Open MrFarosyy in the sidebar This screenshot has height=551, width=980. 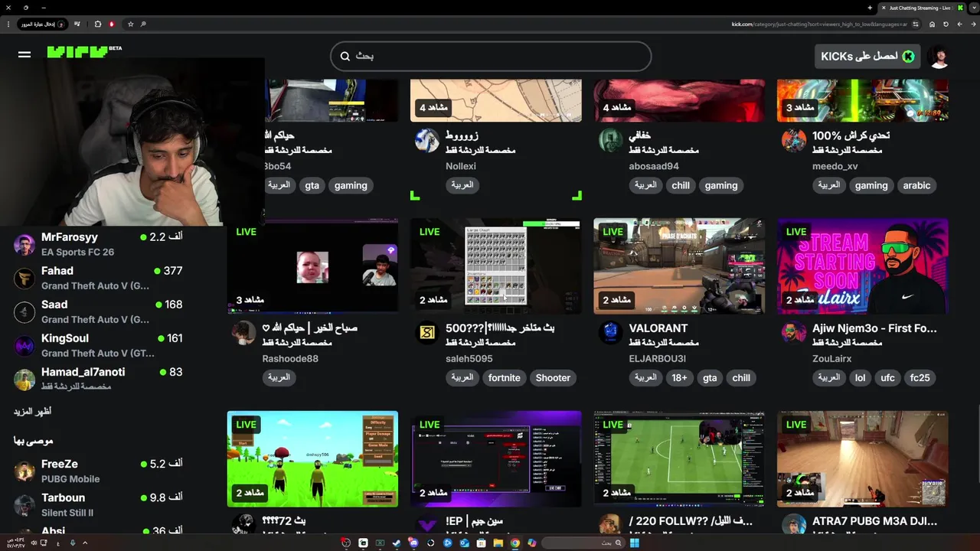pos(98,244)
